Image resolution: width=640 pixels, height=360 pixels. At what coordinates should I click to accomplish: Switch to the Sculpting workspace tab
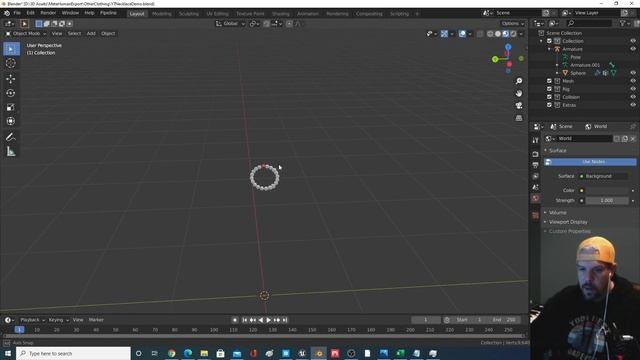[189, 14]
